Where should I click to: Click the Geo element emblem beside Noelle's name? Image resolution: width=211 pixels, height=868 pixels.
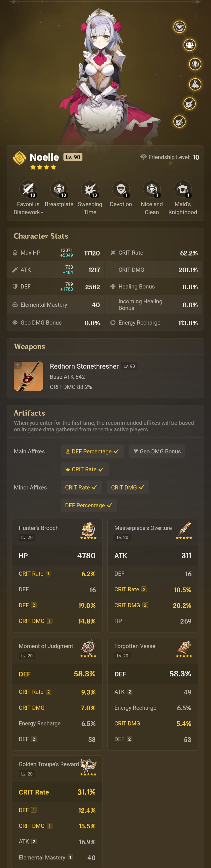click(x=20, y=158)
